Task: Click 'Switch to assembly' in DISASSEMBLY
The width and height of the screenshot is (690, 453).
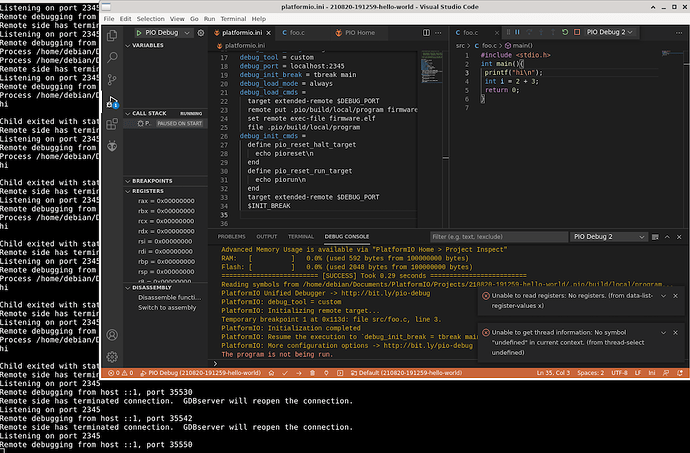Action: tap(167, 308)
